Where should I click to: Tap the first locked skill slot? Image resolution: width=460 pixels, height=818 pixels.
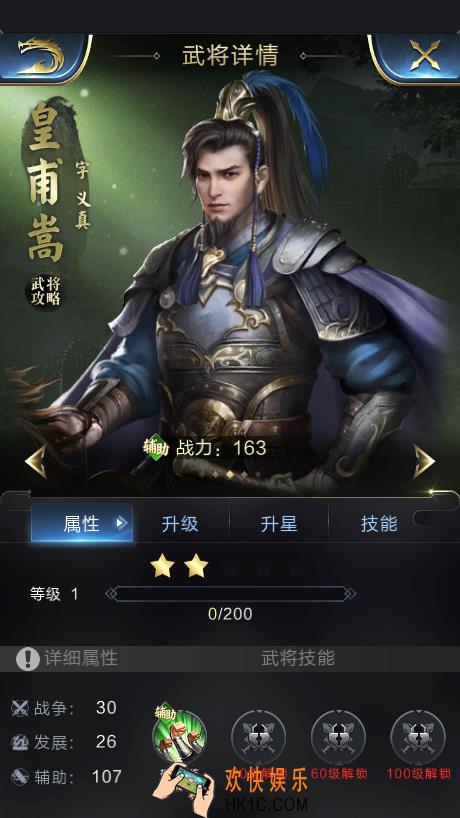point(258,737)
